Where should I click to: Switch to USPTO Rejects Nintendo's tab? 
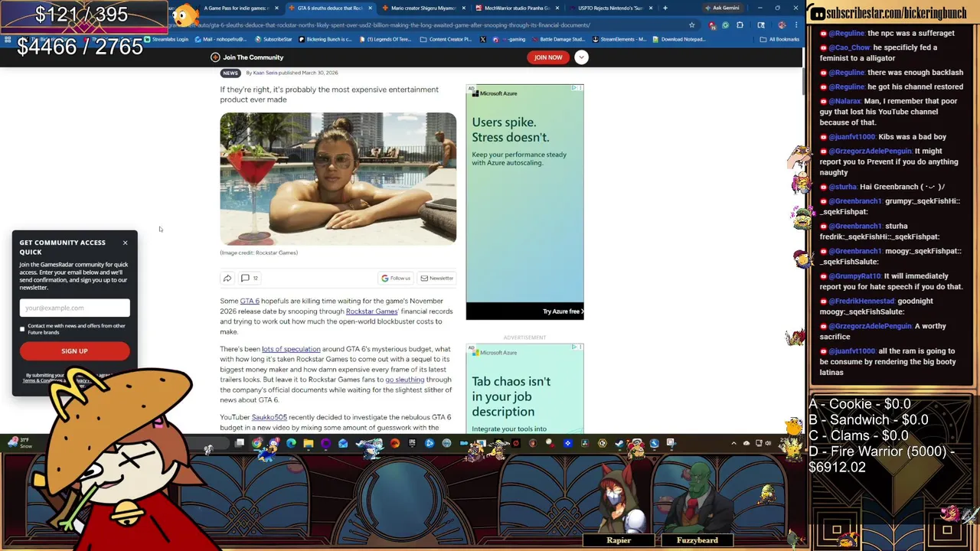tap(610, 8)
